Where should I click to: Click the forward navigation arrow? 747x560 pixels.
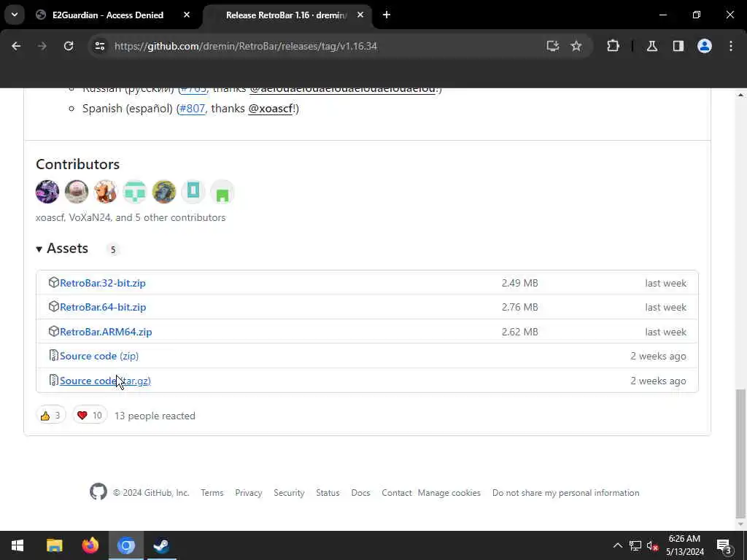[42, 46]
